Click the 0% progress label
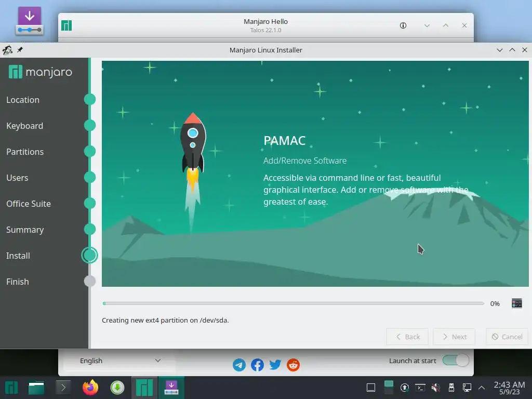The width and height of the screenshot is (532, 399). 495,303
